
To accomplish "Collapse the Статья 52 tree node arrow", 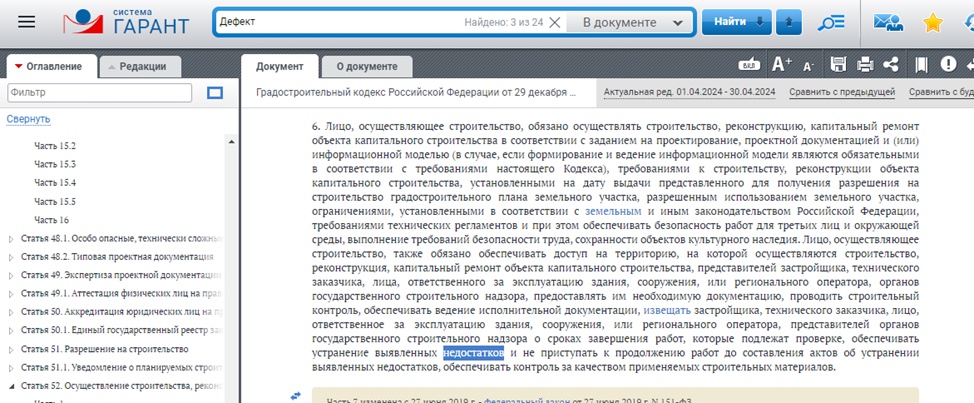I will pos(12,387).
